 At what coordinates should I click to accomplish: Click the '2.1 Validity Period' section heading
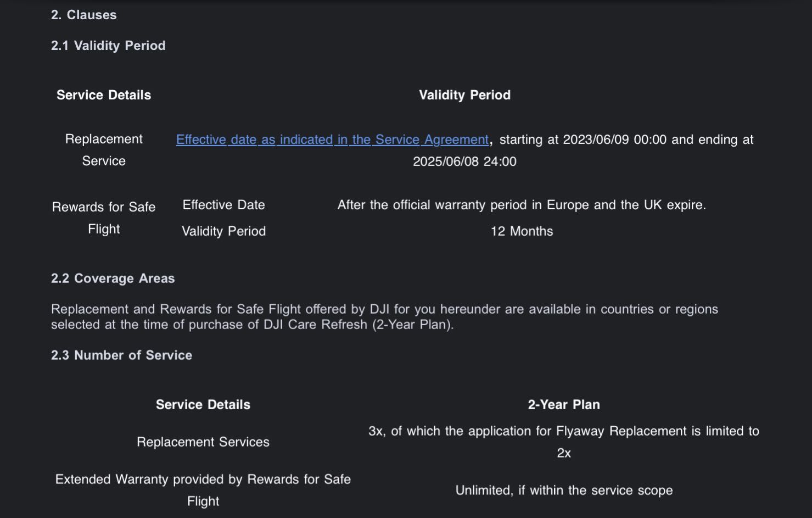108,46
